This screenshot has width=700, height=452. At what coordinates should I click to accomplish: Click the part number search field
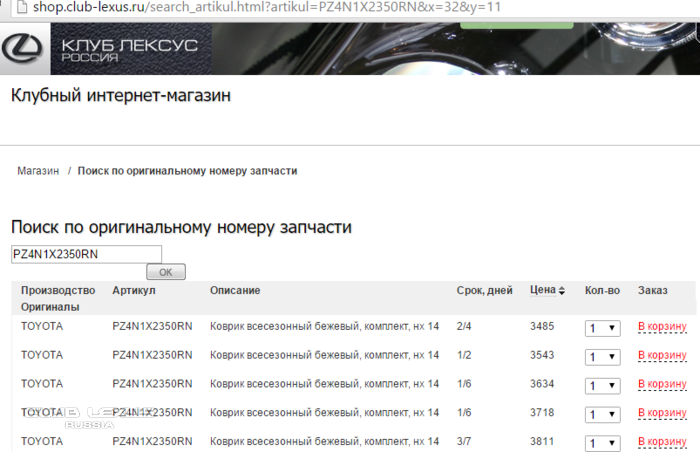(x=86, y=254)
